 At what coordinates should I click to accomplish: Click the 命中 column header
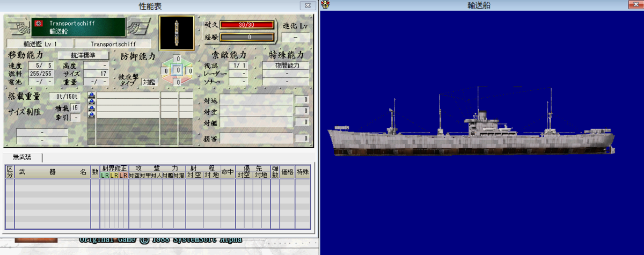coord(228,172)
